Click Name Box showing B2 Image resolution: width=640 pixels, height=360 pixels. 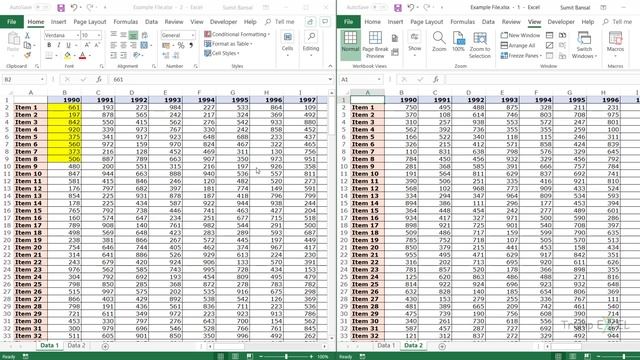(x=23, y=80)
